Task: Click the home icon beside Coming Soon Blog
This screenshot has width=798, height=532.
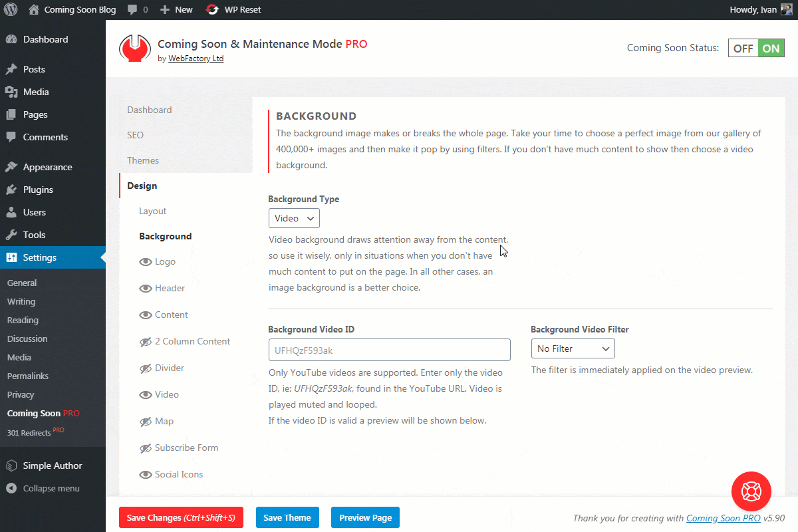Action: (34, 9)
